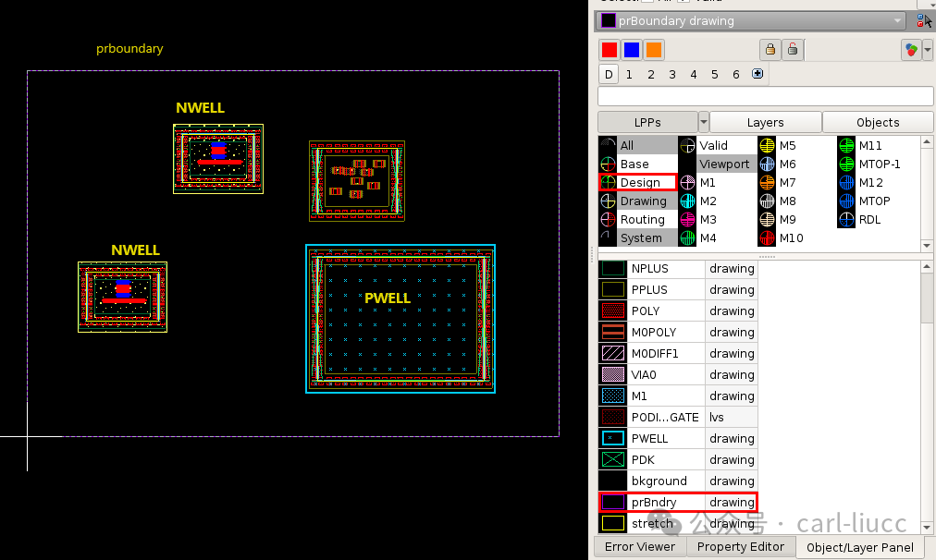Select the M1 layer set icon
936x560 pixels.
point(688,182)
